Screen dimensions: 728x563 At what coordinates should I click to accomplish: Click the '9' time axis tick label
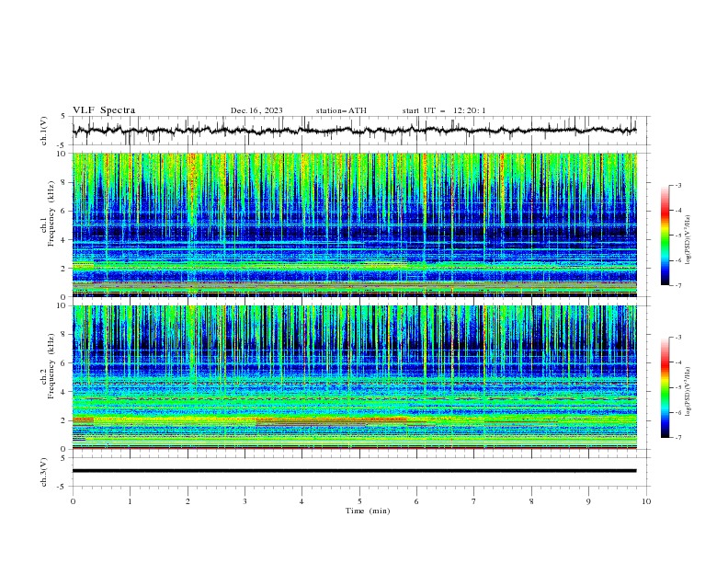click(588, 501)
